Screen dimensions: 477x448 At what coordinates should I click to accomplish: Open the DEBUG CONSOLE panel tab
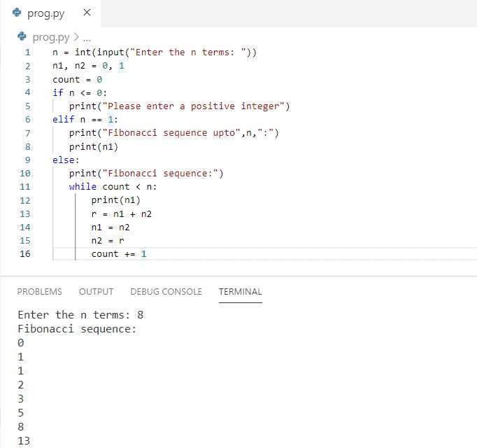(166, 291)
